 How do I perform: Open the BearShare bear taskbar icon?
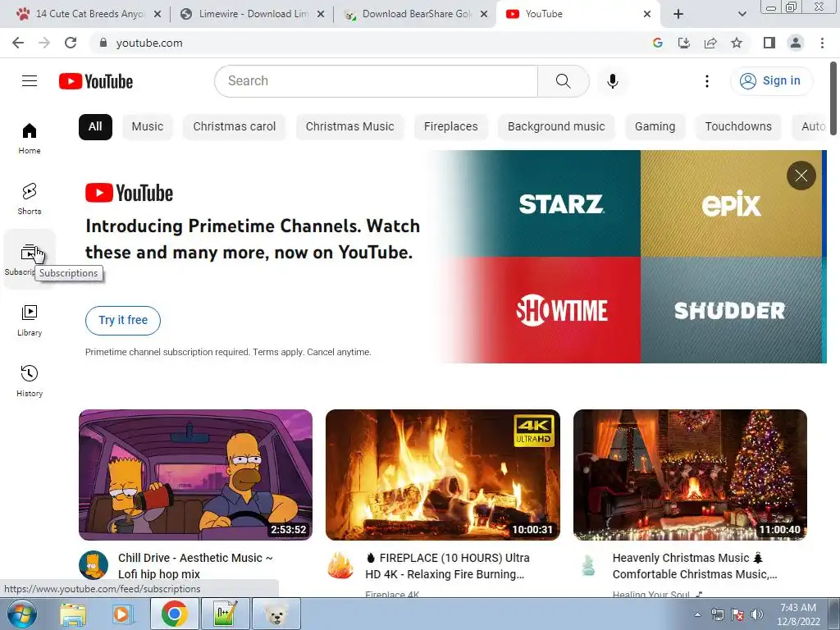[276, 614]
